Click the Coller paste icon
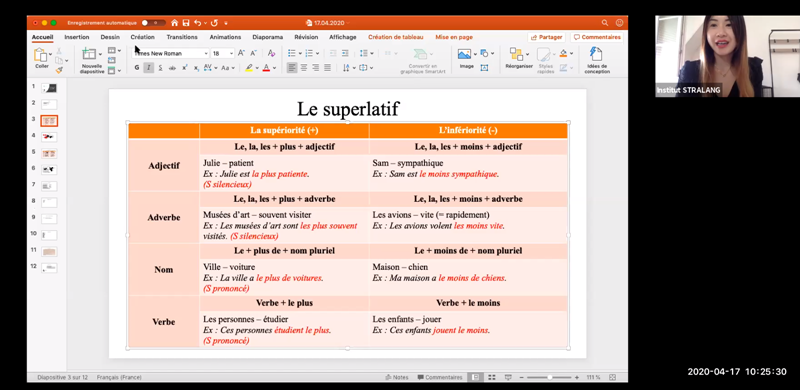This screenshot has width=800, height=390. (x=41, y=55)
